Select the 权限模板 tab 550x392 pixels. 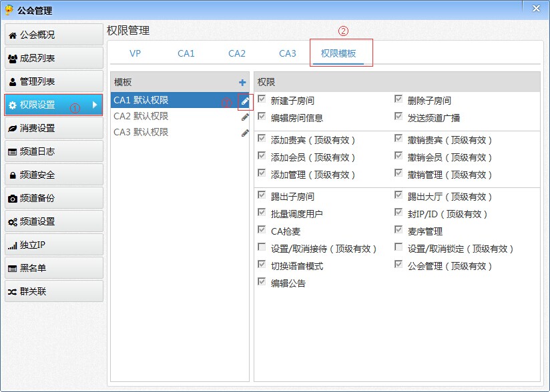(x=338, y=53)
